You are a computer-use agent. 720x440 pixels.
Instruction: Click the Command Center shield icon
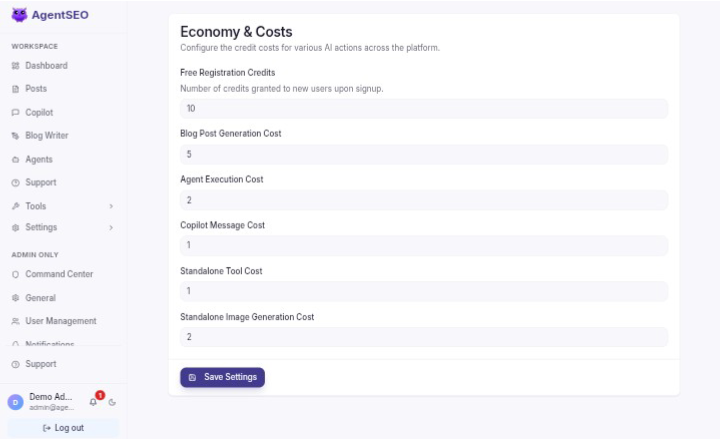click(x=16, y=274)
